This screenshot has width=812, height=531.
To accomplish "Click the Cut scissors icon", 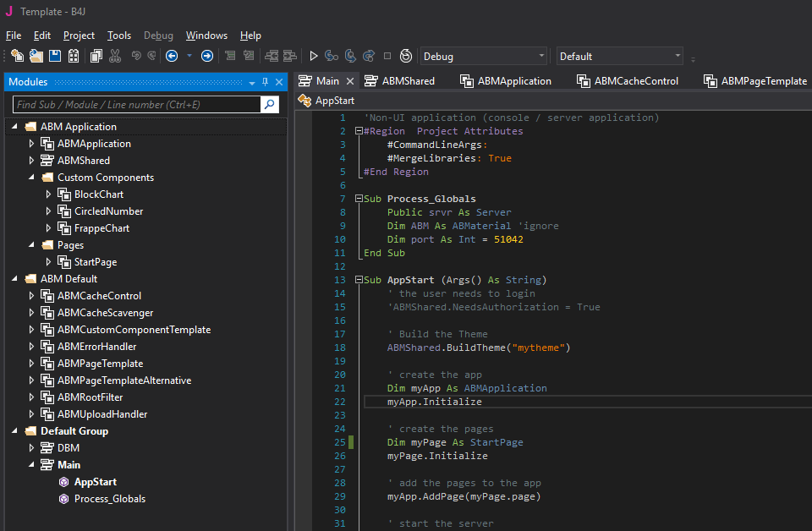I will point(115,56).
